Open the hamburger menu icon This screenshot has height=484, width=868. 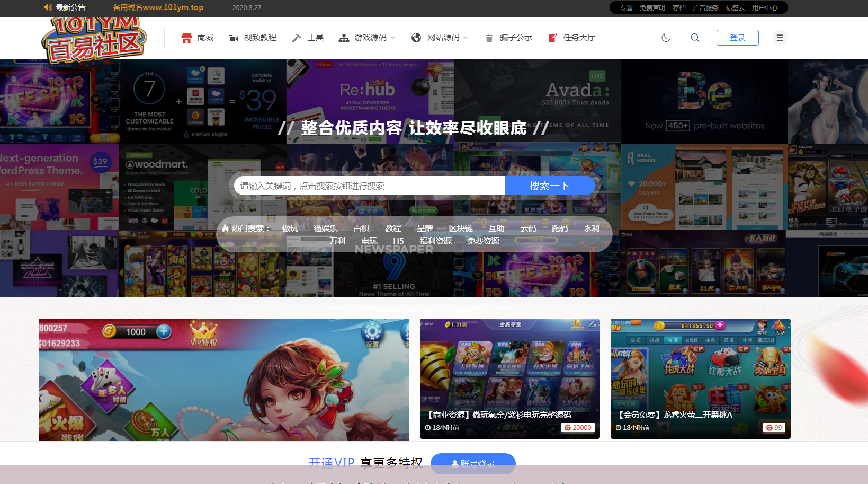780,38
